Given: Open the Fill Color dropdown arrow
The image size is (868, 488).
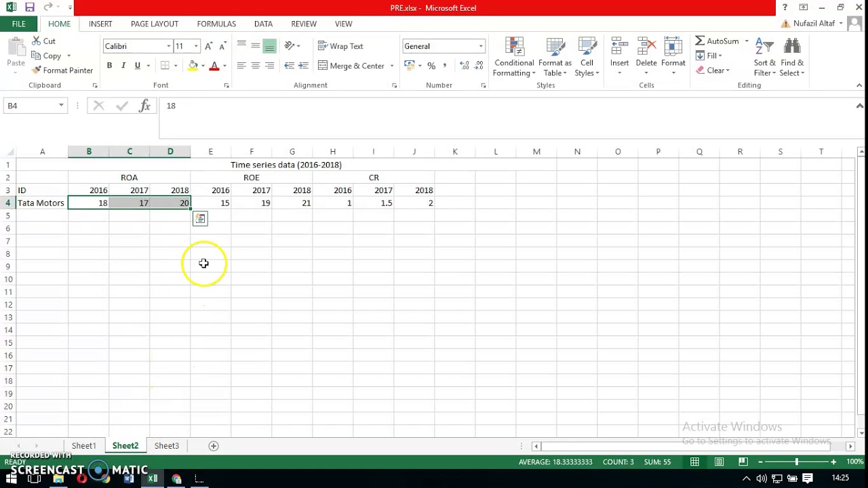Looking at the screenshot, I should [203, 66].
